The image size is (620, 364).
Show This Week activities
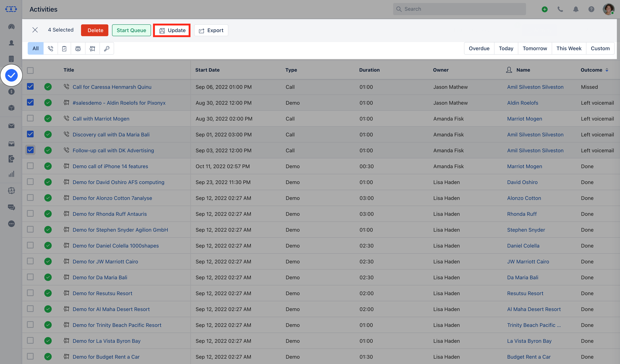click(569, 49)
